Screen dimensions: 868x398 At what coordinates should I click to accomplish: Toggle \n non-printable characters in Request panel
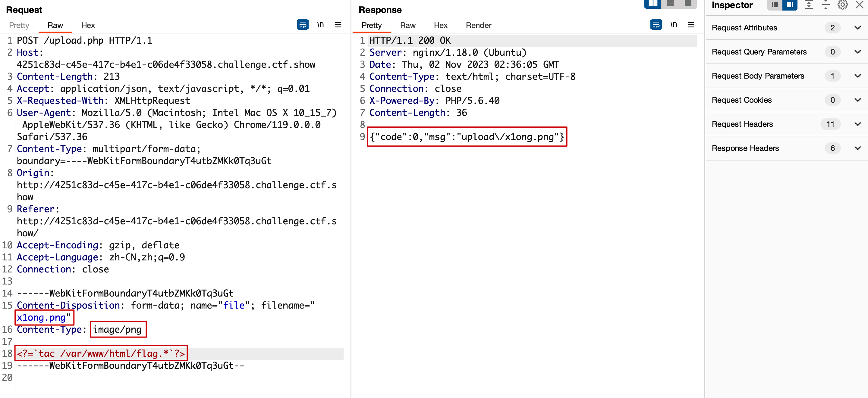320,25
